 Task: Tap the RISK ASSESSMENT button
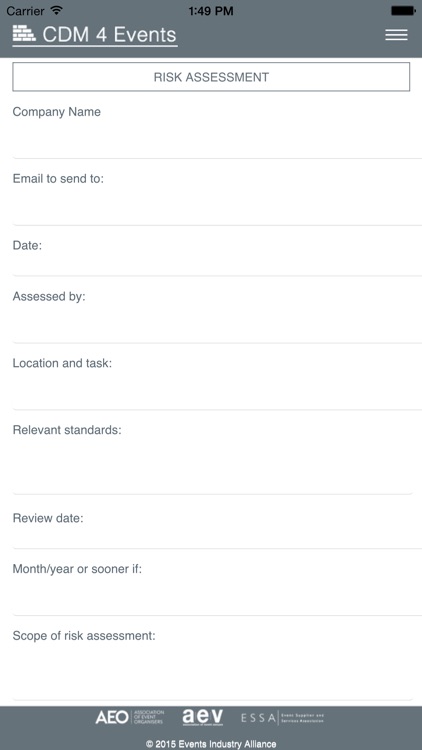click(x=211, y=77)
